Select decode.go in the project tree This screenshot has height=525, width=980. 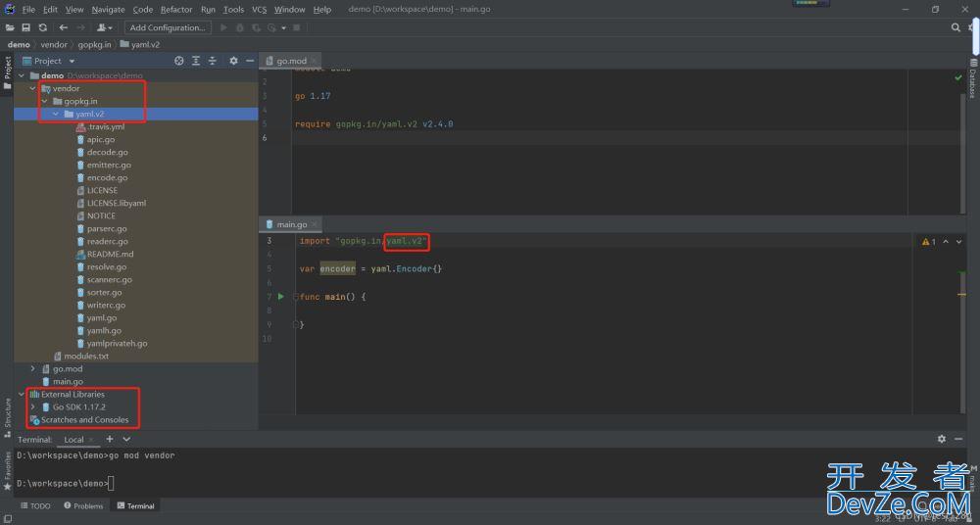pos(108,152)
